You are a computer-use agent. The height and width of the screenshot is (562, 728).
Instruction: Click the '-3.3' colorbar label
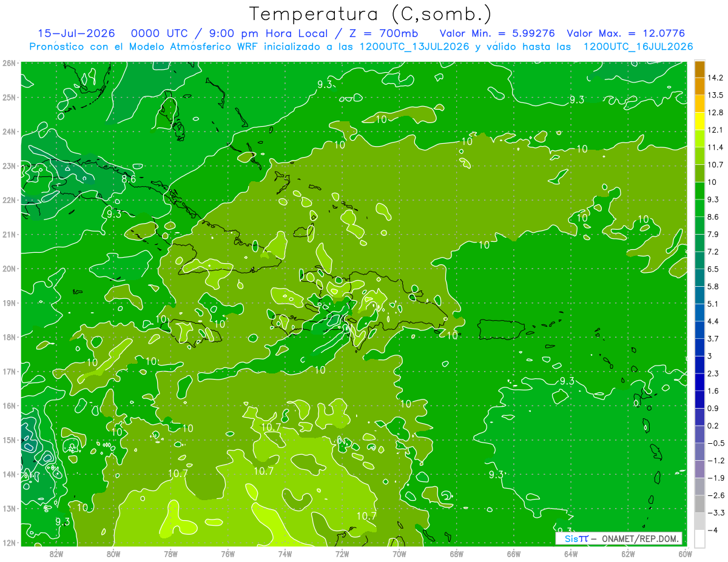click(x=715, y=512)
